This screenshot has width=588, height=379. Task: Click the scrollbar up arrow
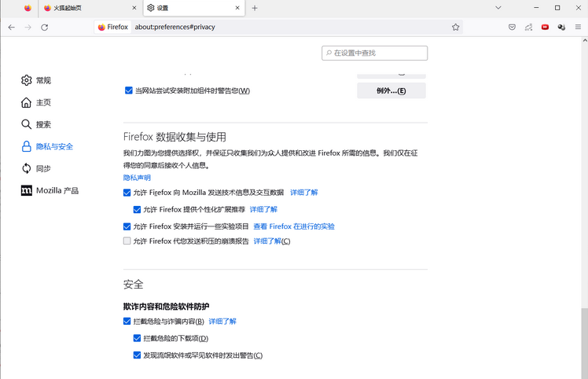[x=585, y=40]
